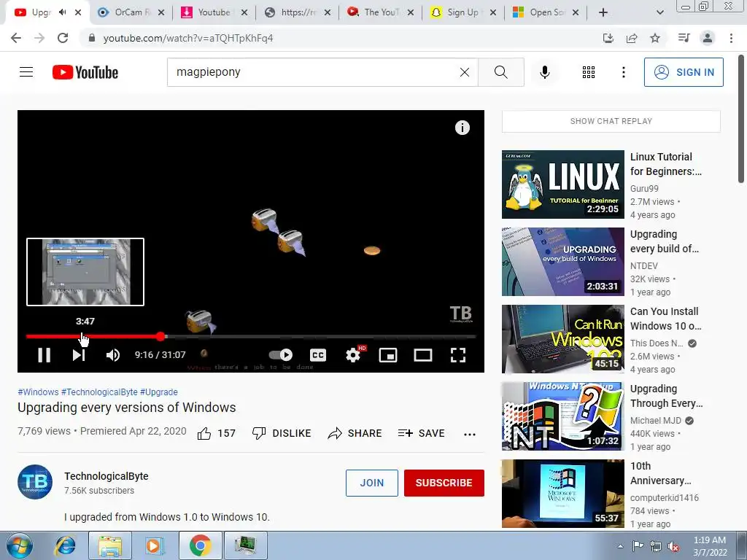Open Chrome three-dot menu

[x=731, y=38]
